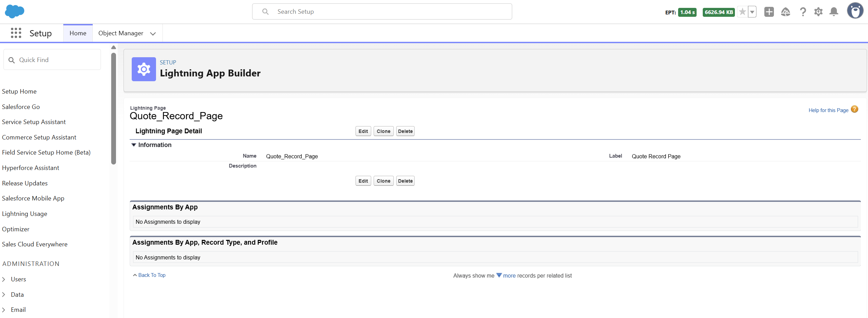Screen dimensions: 868x318
Task: Click the sidebar scrollbar up arrow
Action: [114, 47]
